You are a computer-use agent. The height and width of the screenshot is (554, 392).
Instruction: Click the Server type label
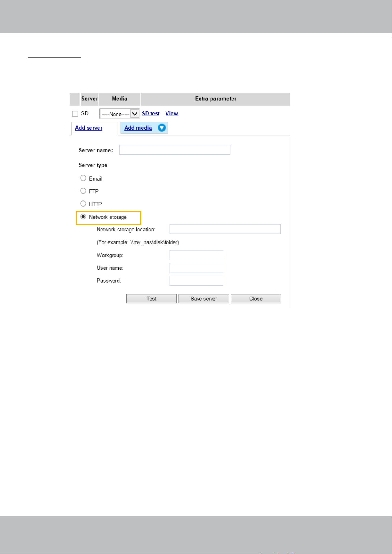pyautogui.click(x=93, y=165)
